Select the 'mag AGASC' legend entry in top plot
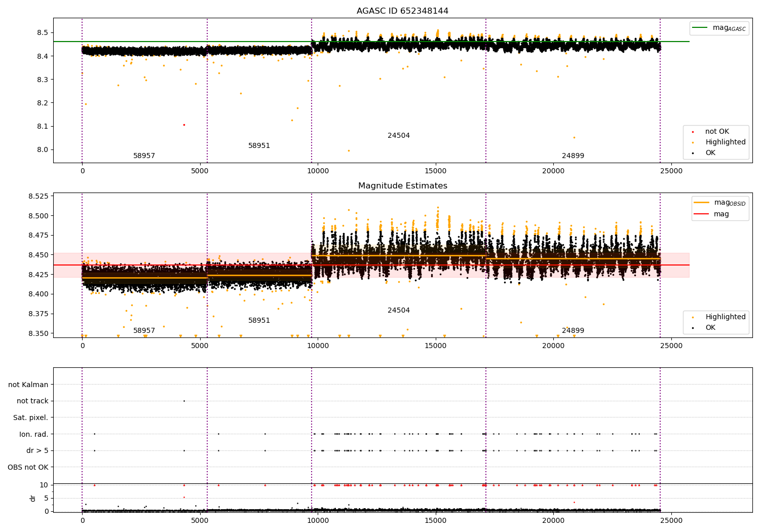This screenshot has height=532, width=760. point(719,28)
